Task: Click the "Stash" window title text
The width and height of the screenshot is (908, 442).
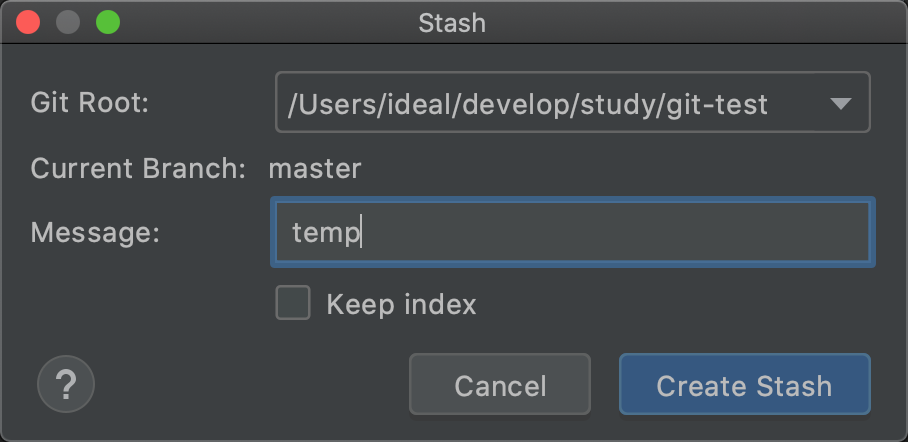Action: point(452,22)
